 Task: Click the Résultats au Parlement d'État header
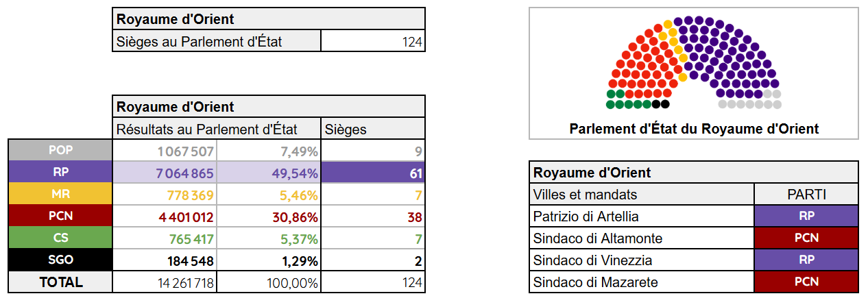click(217, 129)
